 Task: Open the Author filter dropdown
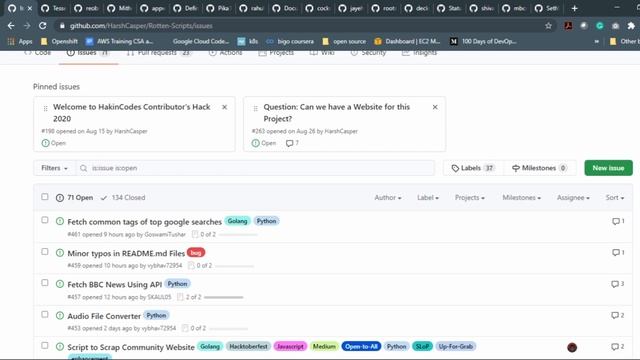point(388,198)
